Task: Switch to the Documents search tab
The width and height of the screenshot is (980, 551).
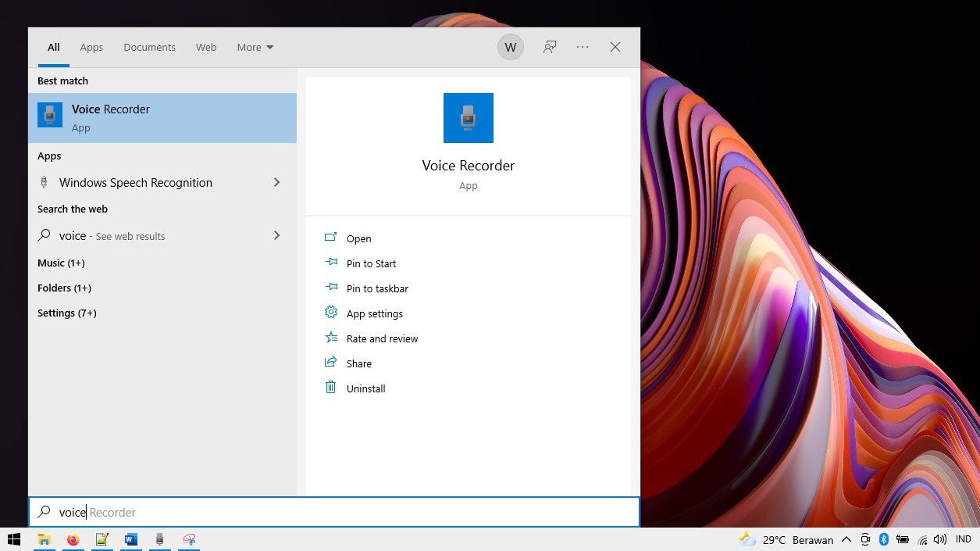Action: pos(149,47)
